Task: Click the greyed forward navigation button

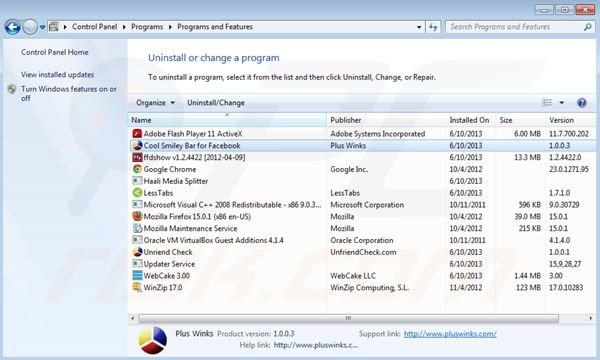Action: pyautogui.click(x=30, y=27)
